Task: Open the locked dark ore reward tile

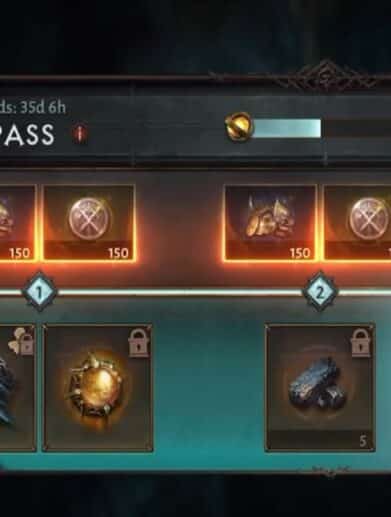Action: 320,388
